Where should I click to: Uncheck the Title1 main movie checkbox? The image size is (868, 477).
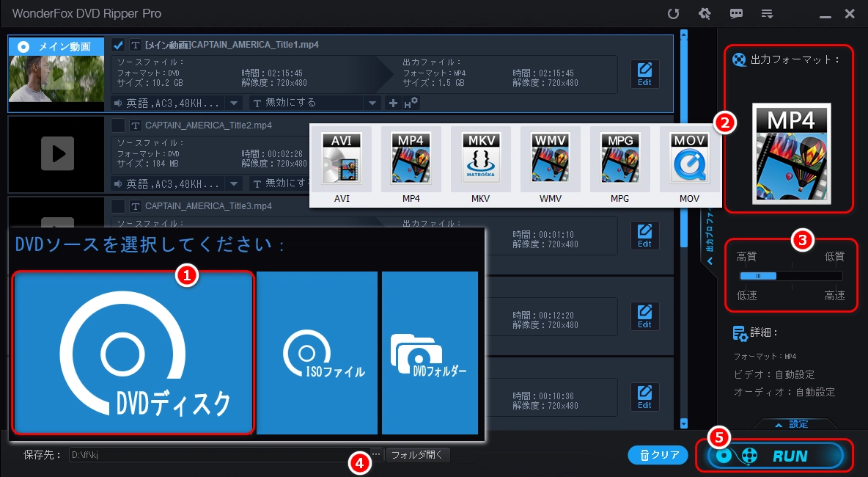coord(118,45)
